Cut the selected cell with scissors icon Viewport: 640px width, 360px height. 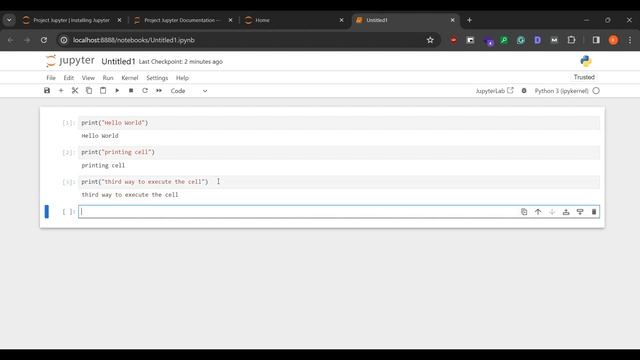point(75,91)
